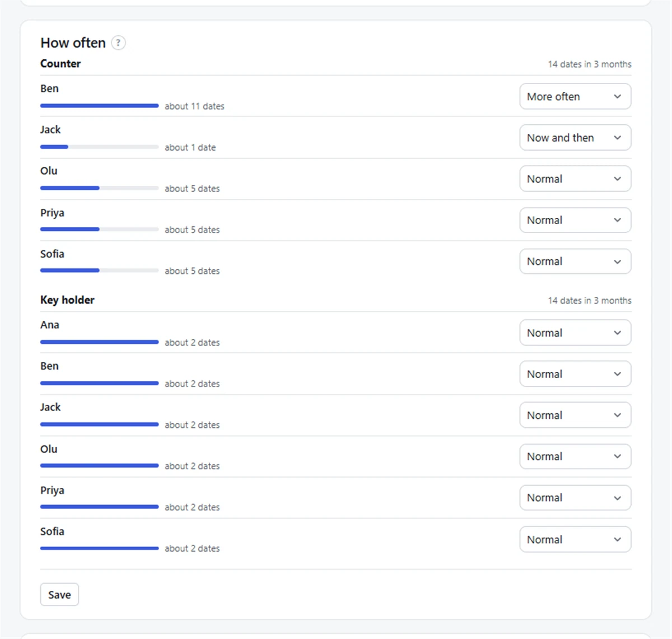Click 'about 5 dates' in Sofia's Counter row
The width and height of the screenshot is (672, 639).
[192, 271]
